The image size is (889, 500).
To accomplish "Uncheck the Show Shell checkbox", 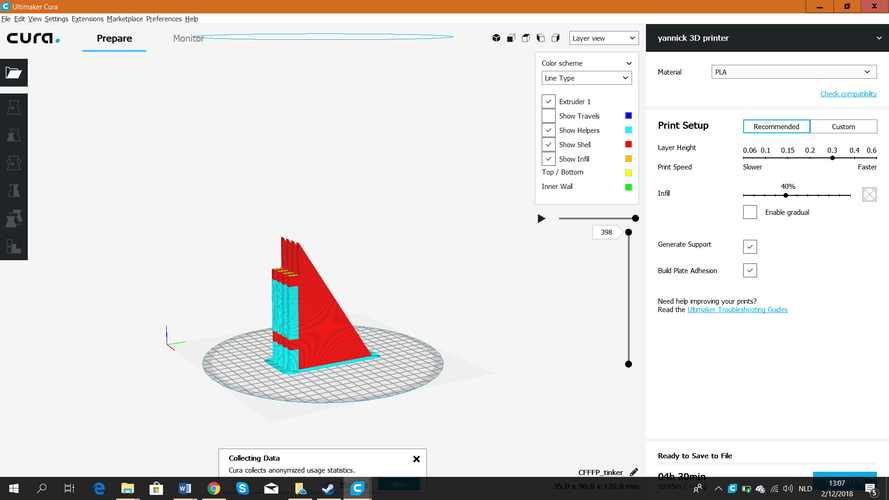I will point(548,144).
